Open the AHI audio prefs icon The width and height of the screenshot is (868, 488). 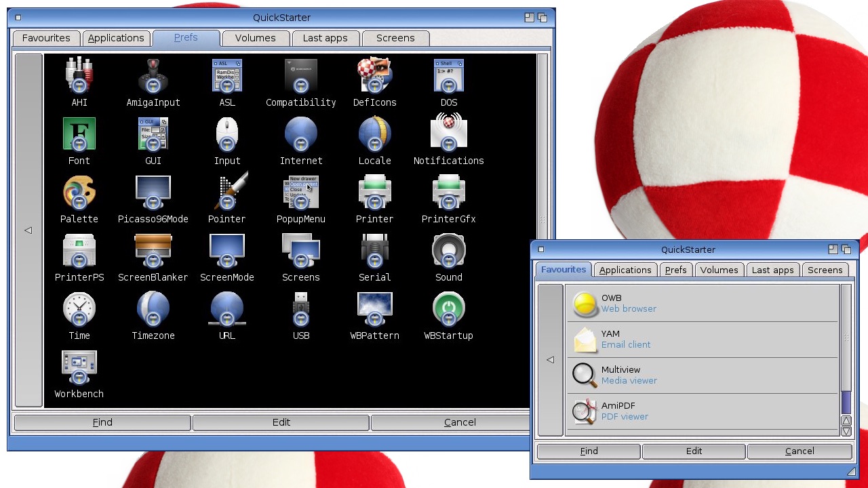point(79,76)
